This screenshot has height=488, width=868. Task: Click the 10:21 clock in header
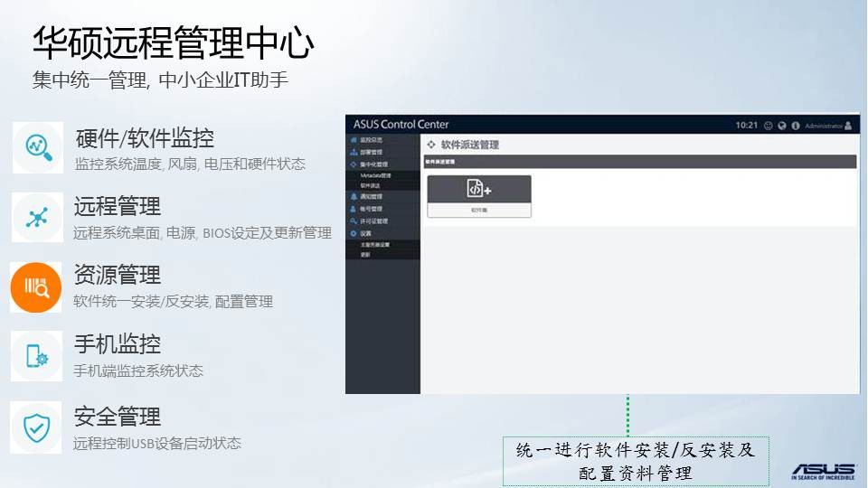[x=746, y=126]
